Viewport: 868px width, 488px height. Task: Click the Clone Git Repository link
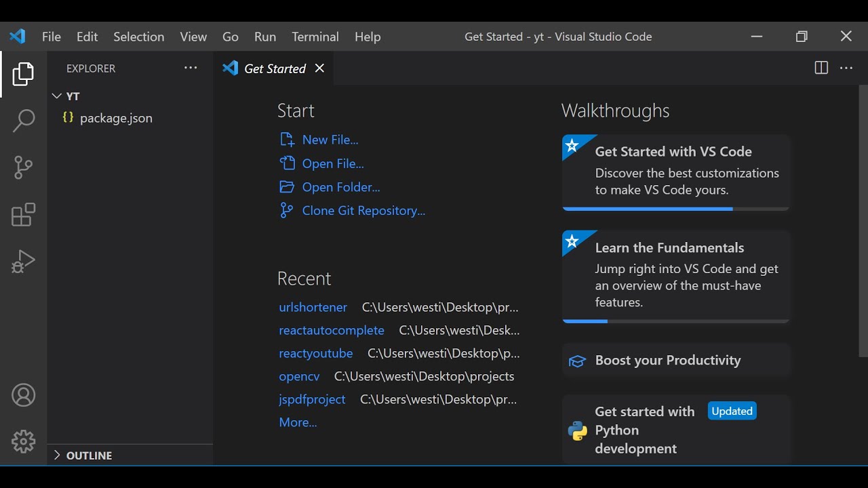[x=363, y=211]
